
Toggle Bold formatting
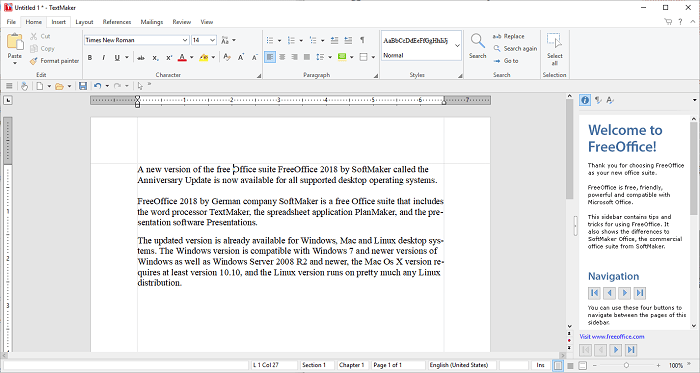[90, 58]
